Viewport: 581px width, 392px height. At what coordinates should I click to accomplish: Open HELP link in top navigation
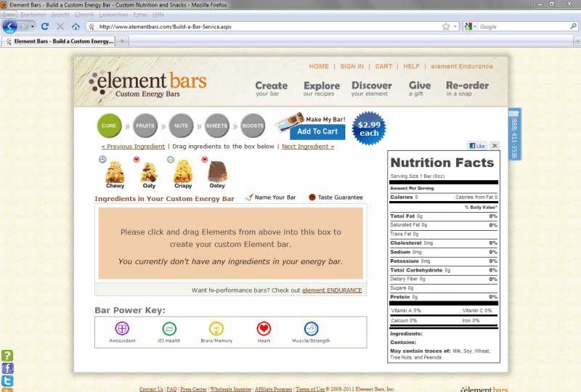pos(411,66)
